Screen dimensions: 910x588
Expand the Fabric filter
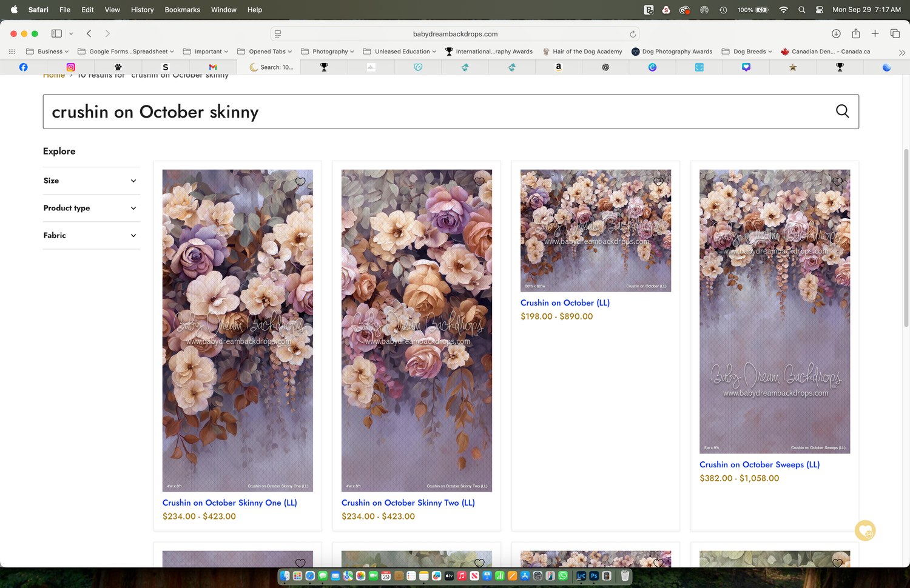pos(92,235)
